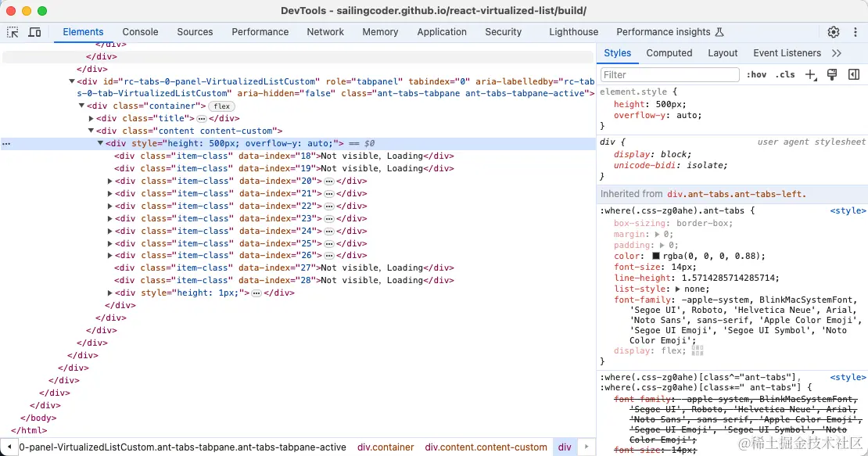
Task: Open the flexbox editor icon beside display: flex
Action: click(698, 350)
